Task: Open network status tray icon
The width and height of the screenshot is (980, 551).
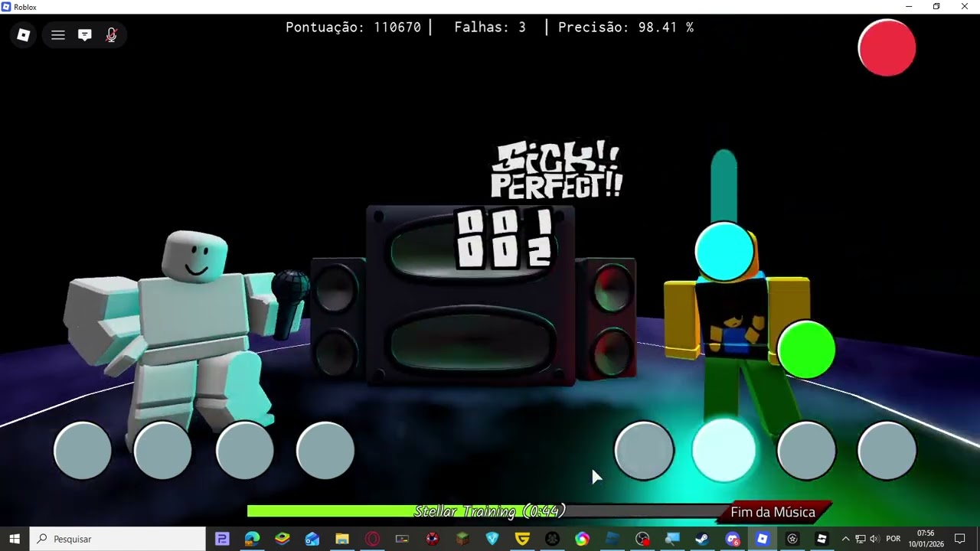Action: (x=860, y=539)
